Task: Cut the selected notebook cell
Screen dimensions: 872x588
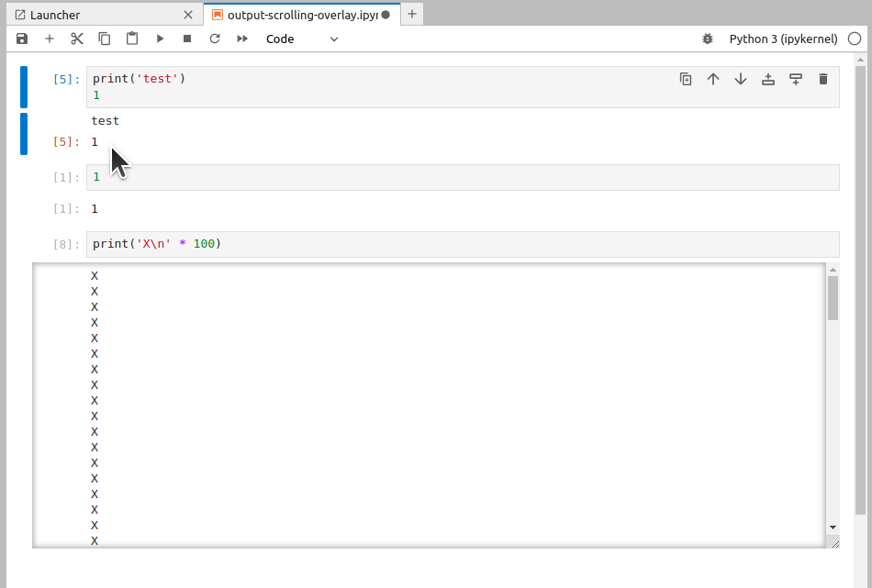Action: pyautogui.click(x=76, y=39)
